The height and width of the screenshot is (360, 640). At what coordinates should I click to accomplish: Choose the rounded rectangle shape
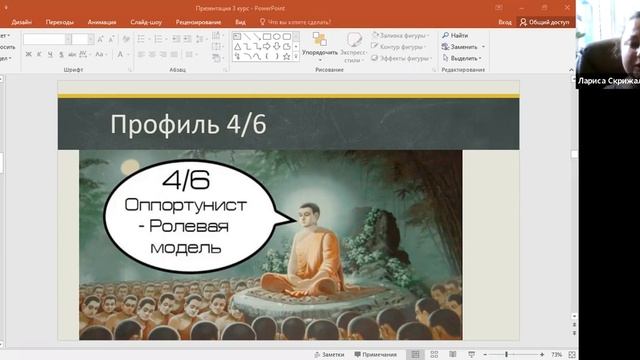pos(286,37)
